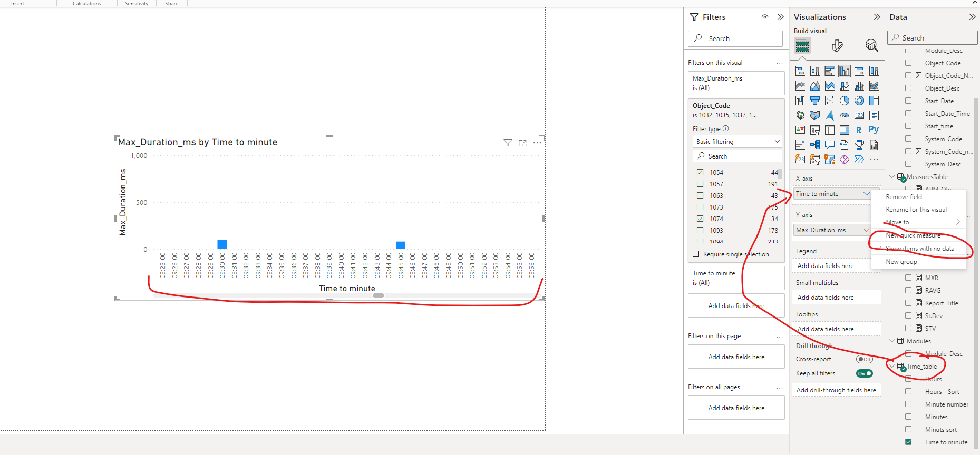Collapse the Visualizations pane
Screen dimensions: 980x455
[877, 17]
